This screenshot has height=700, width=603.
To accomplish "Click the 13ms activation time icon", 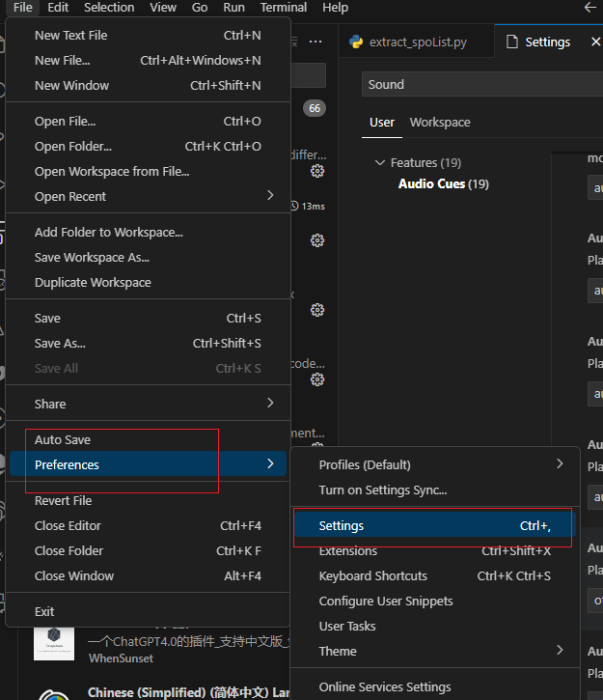I will coord(294,206).
